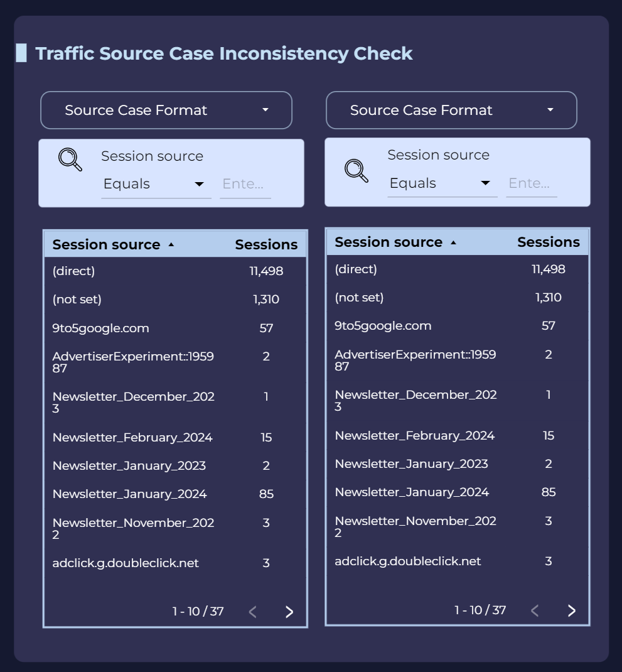The image size is (622, 672).
Task: Select the Sessions column header in right table
Action: tap(549, 242)
